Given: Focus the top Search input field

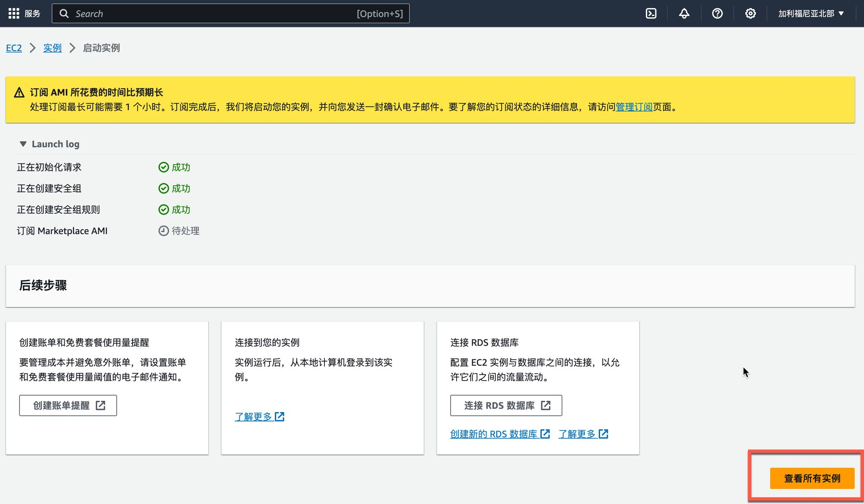Looking at the screenshot, I should point(216,13).
